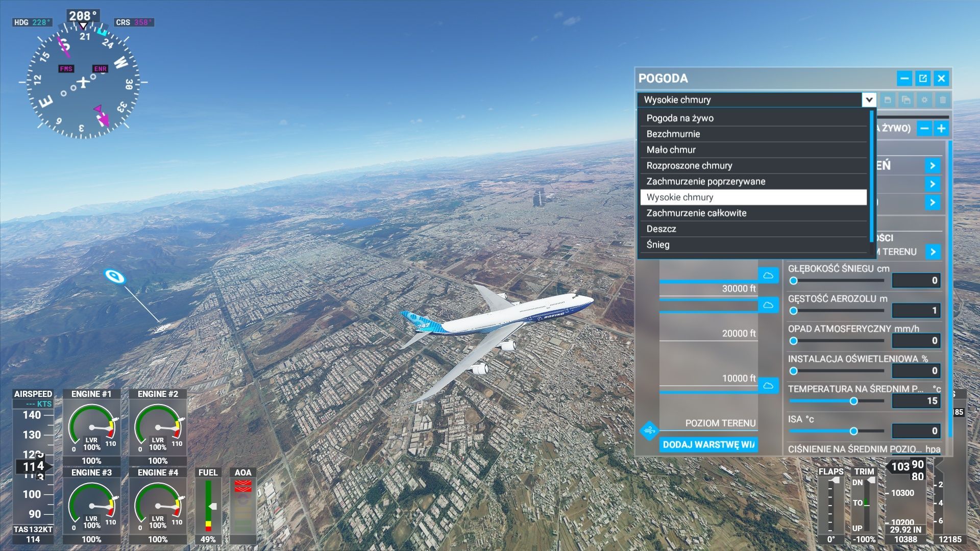Image resolution: width=980 pixels, height=551 pixels.
Task: Expand the third stacked chevron arrow
Action: pos(933,202)
